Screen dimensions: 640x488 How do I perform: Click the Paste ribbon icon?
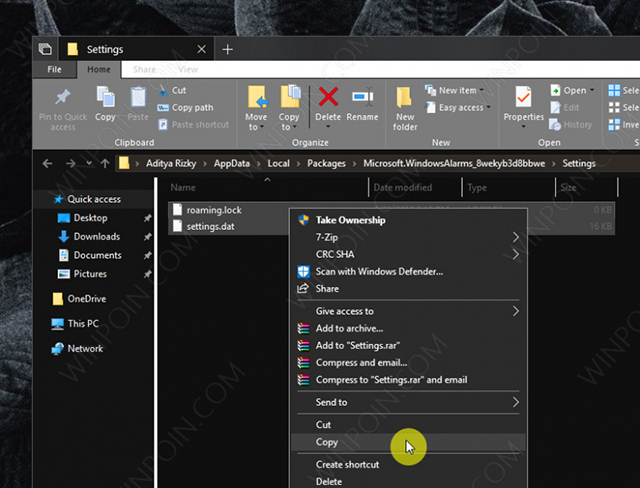click(x=138, y=97)
